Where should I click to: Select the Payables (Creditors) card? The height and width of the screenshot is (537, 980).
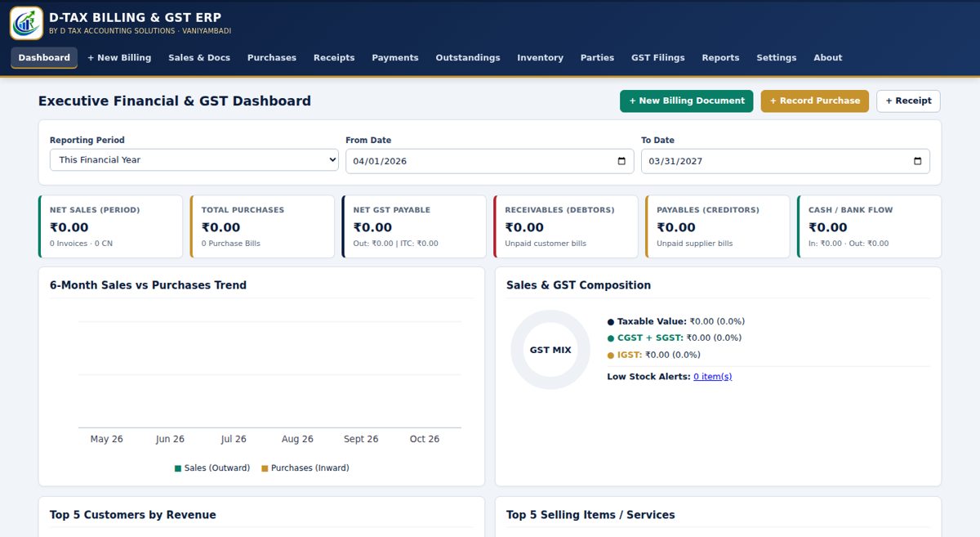(x=718, y=226)
